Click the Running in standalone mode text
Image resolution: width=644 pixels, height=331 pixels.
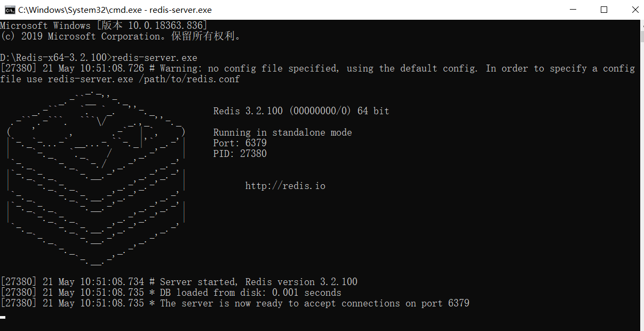coord(283,132)
